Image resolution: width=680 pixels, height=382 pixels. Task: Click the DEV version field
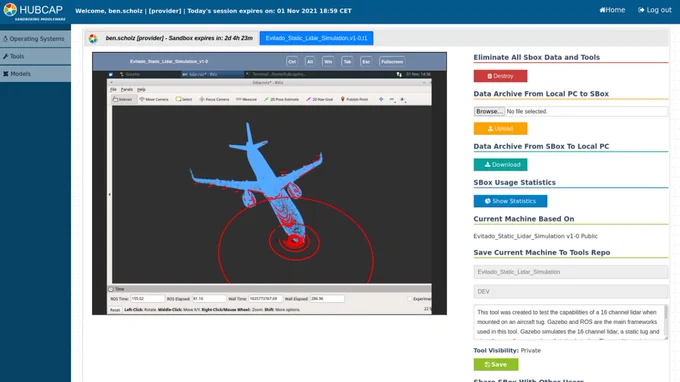pyautogui.click(x=571, y=292)
